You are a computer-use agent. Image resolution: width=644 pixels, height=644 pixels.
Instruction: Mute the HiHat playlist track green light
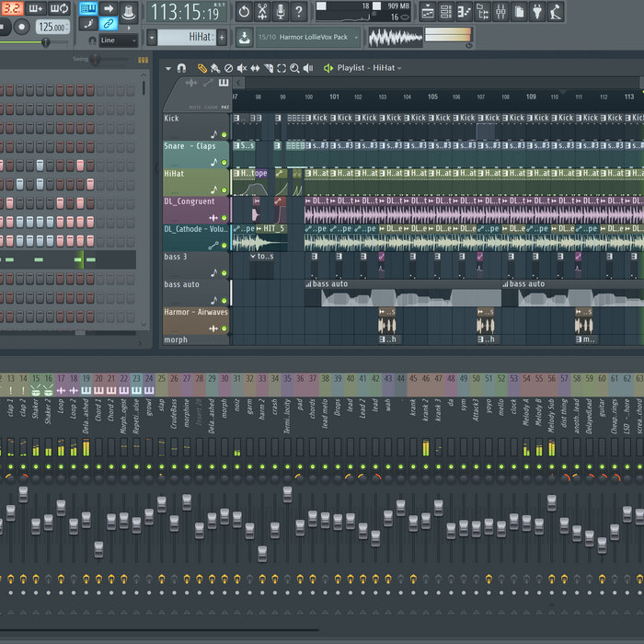(x=224, y=190)
